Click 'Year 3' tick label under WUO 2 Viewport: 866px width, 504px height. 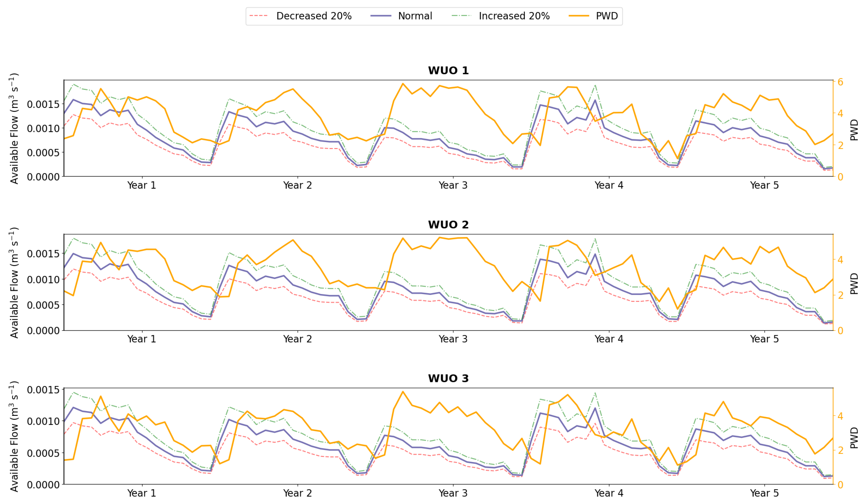coord(453,339)
